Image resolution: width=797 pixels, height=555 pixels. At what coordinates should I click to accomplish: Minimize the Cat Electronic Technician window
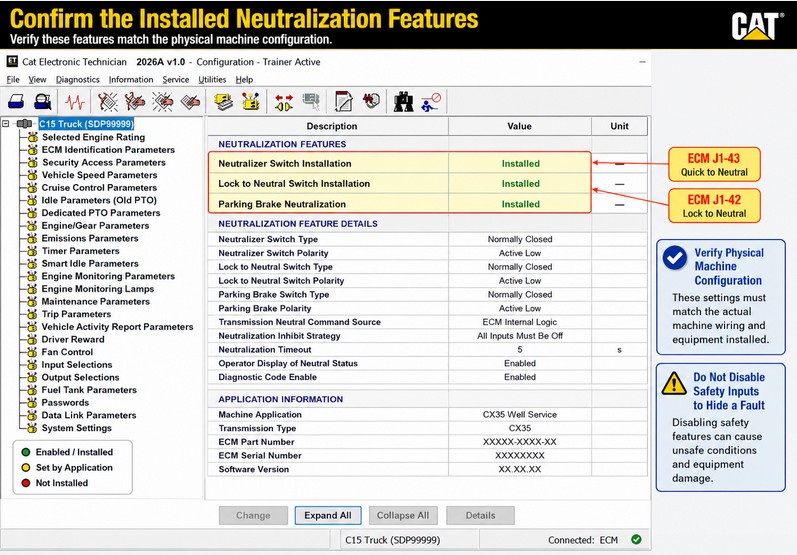(642, 62)
